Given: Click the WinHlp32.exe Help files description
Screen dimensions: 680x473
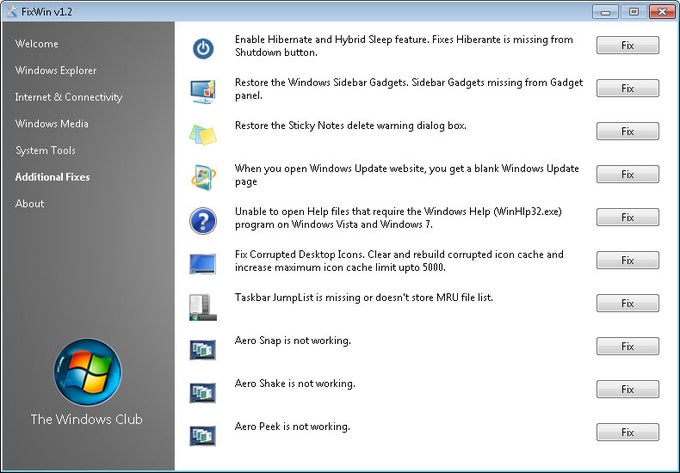Looking at the screenshot, I should coord(398,218).
